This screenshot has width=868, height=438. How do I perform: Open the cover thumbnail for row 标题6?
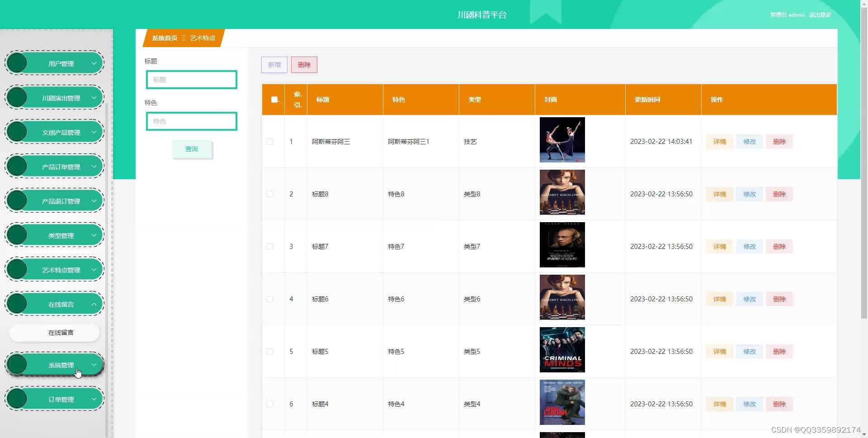tap(562, 297)
